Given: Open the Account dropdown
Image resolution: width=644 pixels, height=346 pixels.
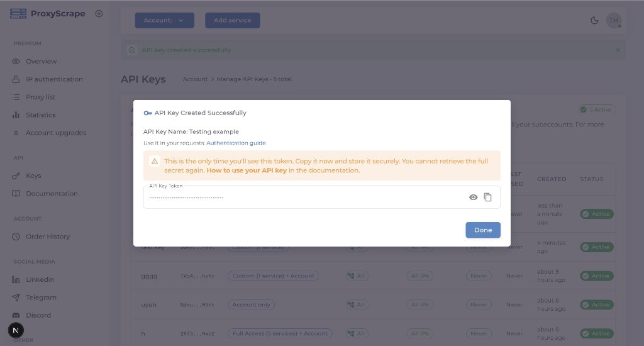Looking at the screenshot, I should pyautogui.click(x=164, y=20).
